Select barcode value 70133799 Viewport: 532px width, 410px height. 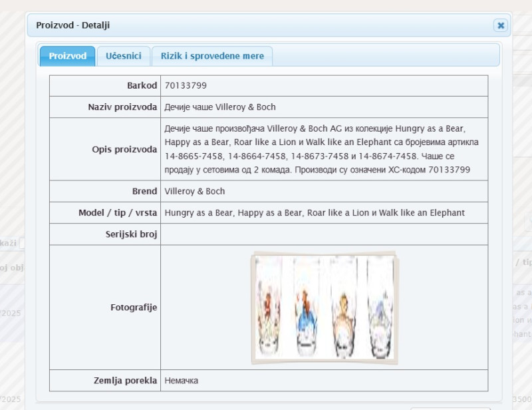point(186,86)
